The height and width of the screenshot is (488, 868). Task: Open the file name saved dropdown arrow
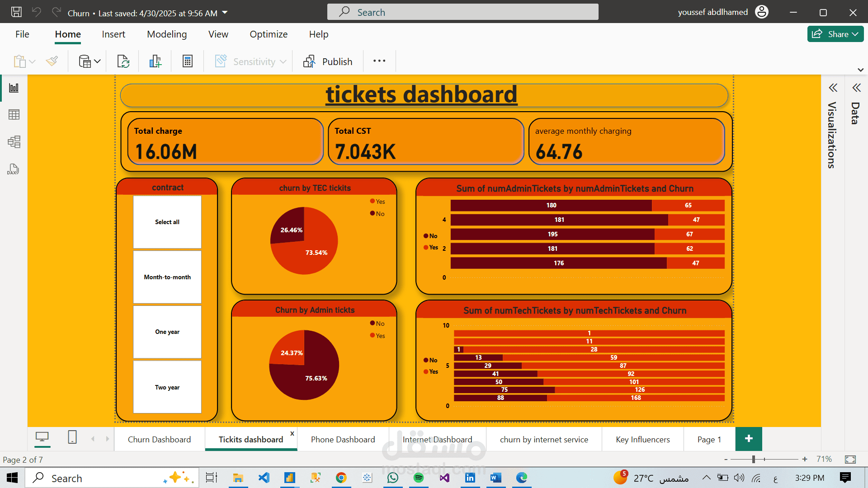[225, 13]
